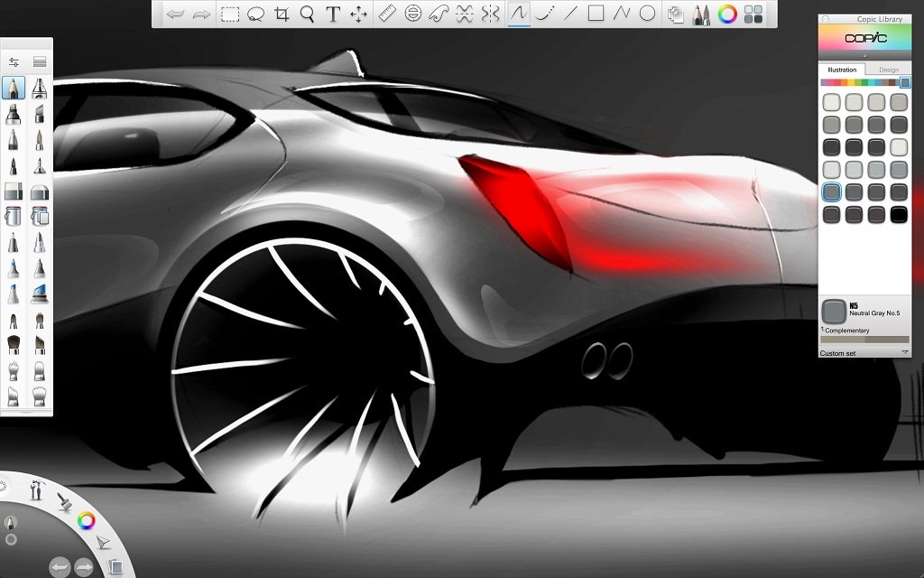Activate the Ellipse guide tool
The width and height of the screenshot is (924, 578).
411,14
